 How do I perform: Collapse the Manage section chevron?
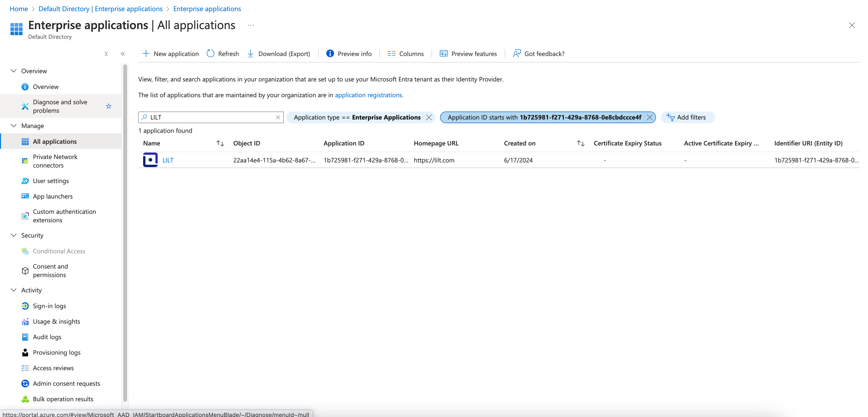[x=14, y=126]
